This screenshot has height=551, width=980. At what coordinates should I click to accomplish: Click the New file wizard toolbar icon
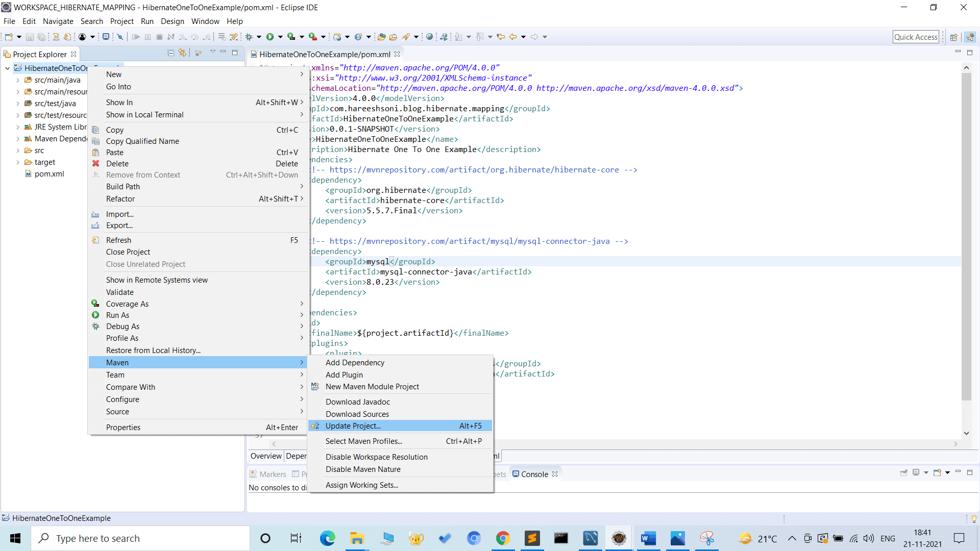(x=9, y=37)
